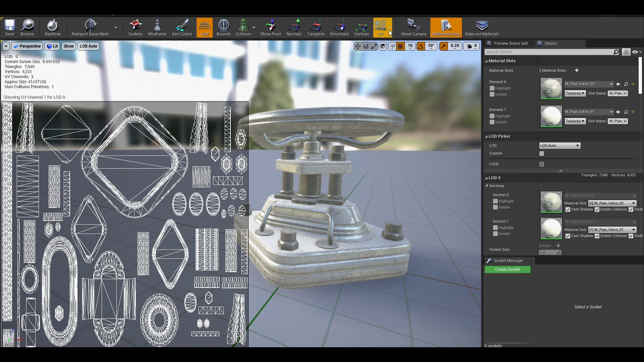Add a new material slot
Image resolution: width=644 pixels, height=362 pixels.
[577, 70]
